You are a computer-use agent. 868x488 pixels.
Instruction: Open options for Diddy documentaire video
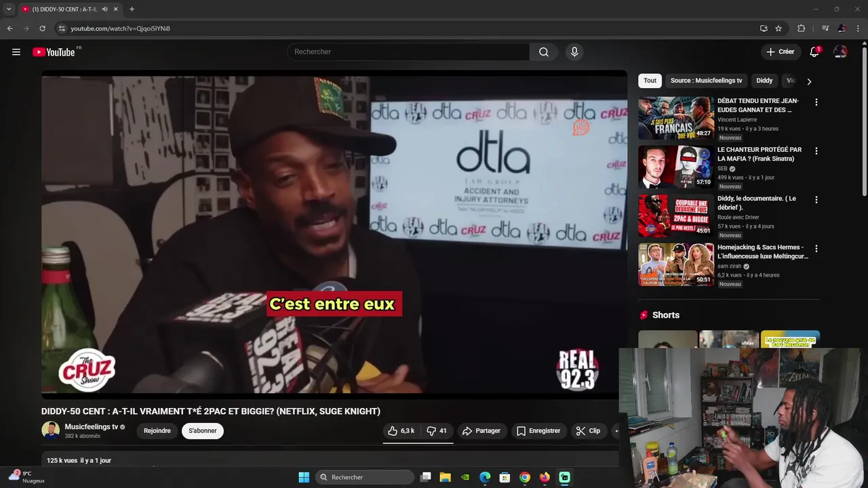[816, 200]
